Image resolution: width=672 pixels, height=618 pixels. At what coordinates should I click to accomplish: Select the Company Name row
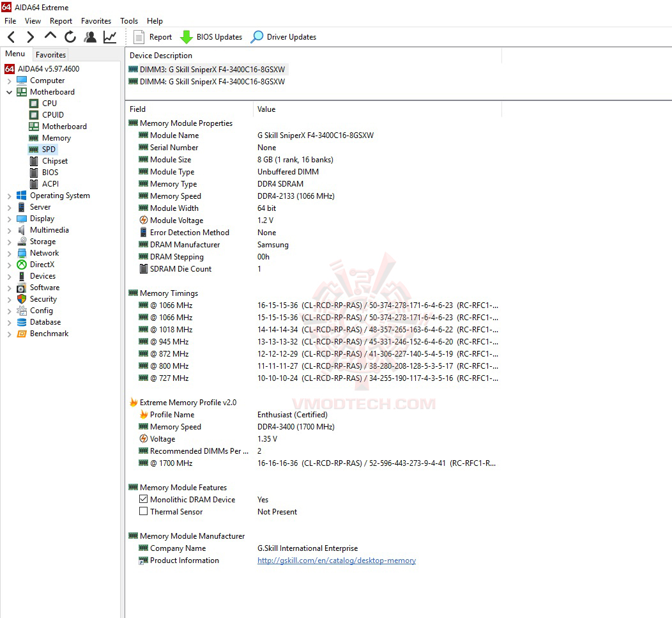tap(314, 548)
